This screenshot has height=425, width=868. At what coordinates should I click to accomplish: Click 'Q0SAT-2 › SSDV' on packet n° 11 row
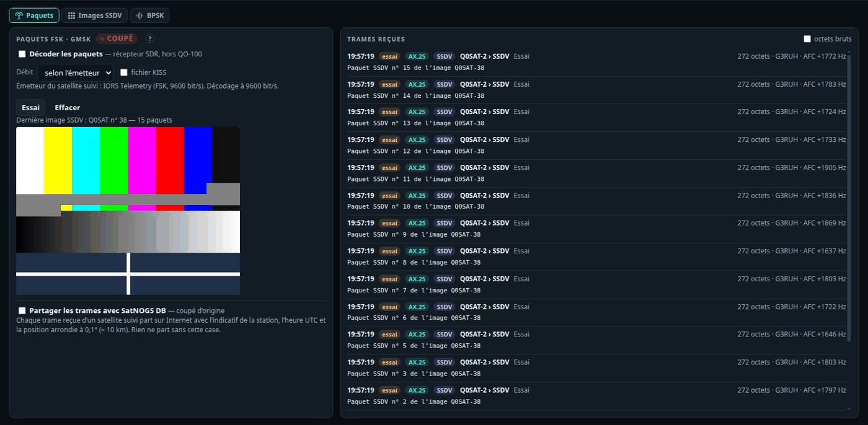coord(484,168)
